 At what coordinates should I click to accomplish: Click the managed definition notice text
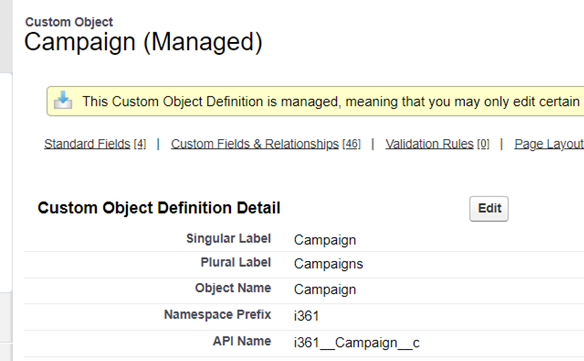(x=331, y=101)
